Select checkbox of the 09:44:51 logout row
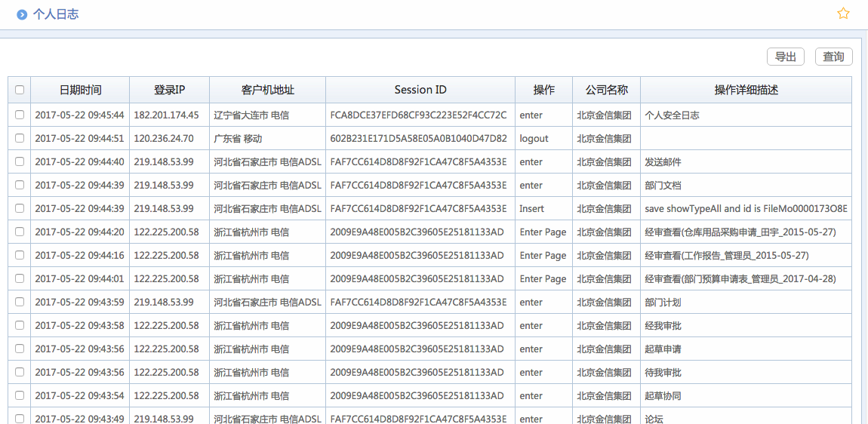The height and width of the screenshot is (424, 868). (x=20, y=139)
